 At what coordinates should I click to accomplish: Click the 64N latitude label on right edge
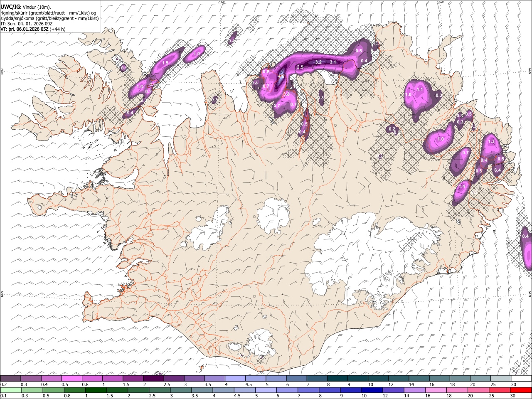[x=530, y=293]
